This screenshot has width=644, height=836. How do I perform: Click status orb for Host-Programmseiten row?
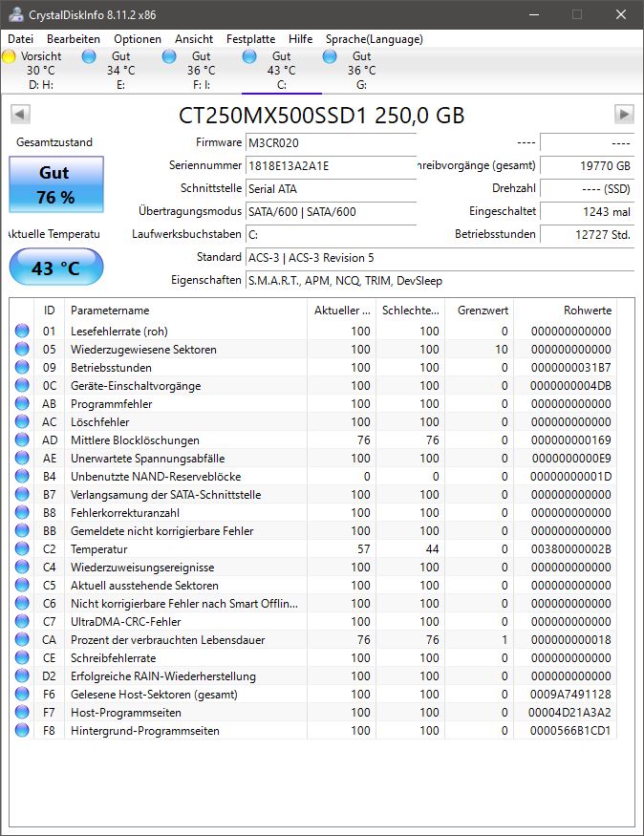22,712
